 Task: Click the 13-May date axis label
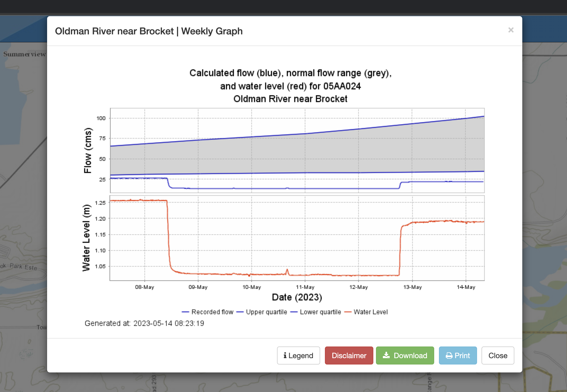coord(412,287)
